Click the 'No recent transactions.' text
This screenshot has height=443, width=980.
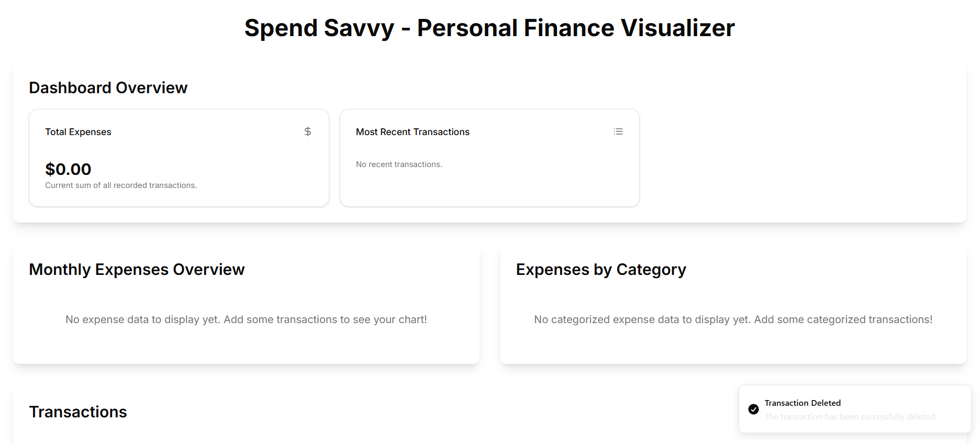[399, 164]
